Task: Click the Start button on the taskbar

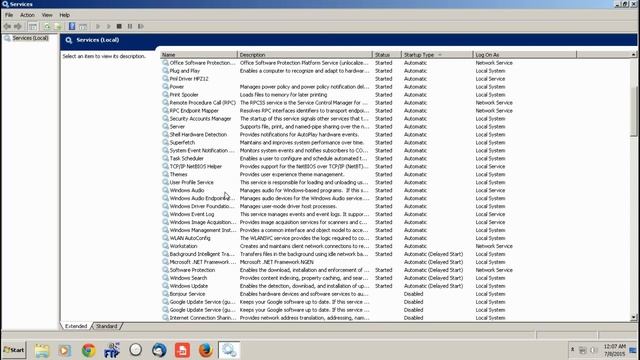Action: tap(14, 350)
